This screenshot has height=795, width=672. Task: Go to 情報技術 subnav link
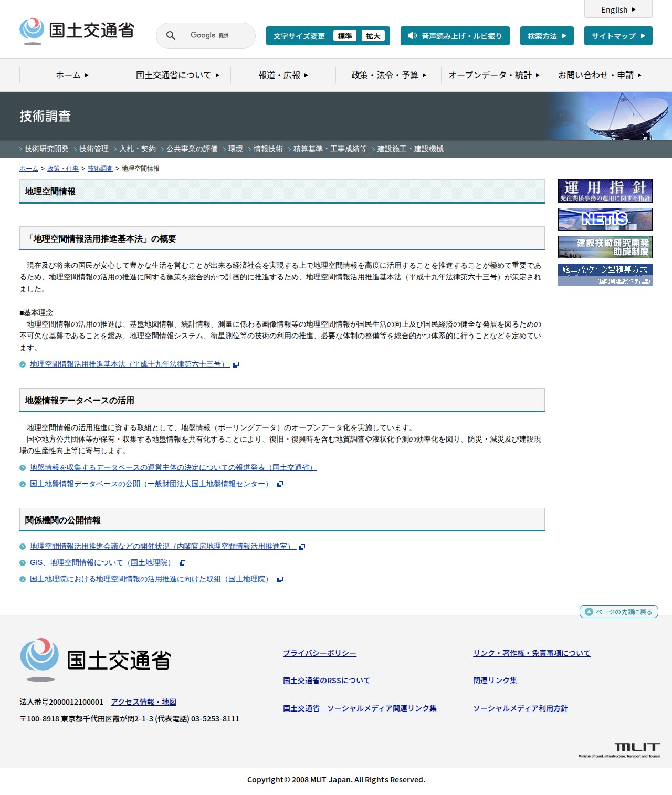pyautogui.click(x=268, y=149)
